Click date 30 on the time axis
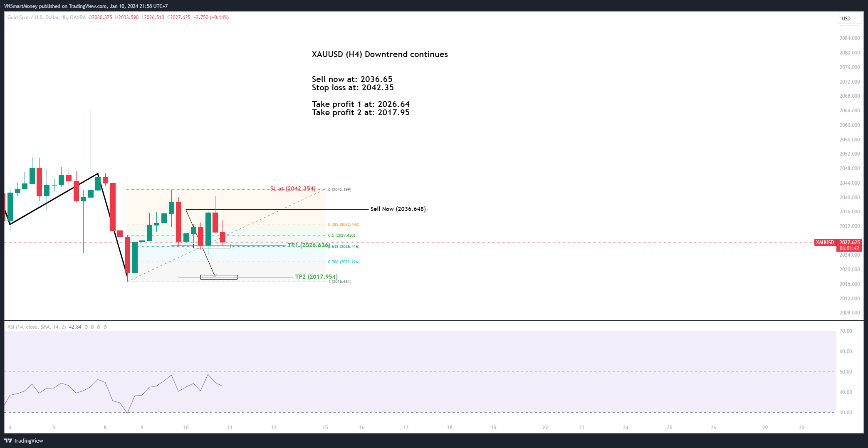The height and width of the screenshot is (448, 868). click(x=802, y=428)
